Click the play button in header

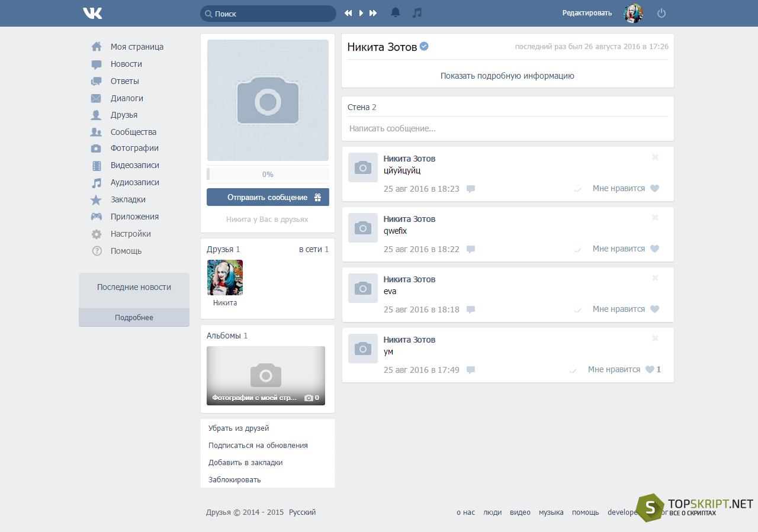click(361, 13)
